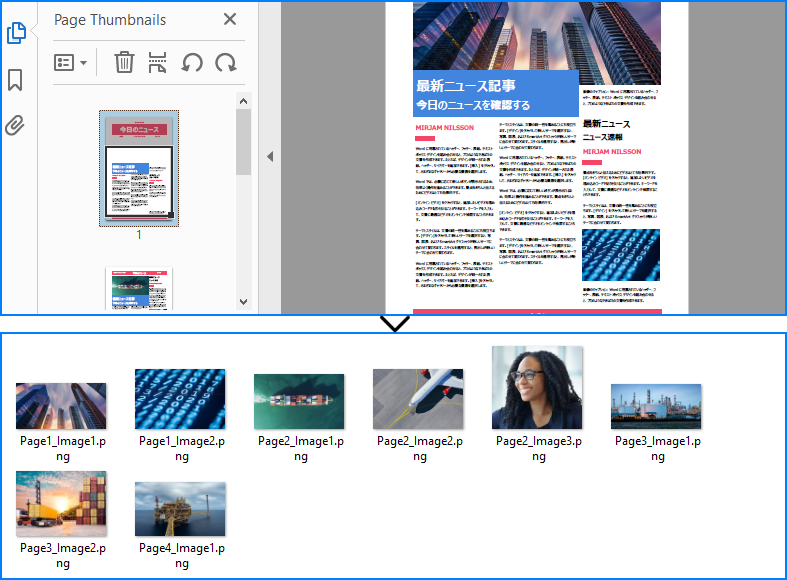The width and height of the screenshot is (787, 580).
Task: Open the Page2_Image3.png portrait image
Action: 537,388
